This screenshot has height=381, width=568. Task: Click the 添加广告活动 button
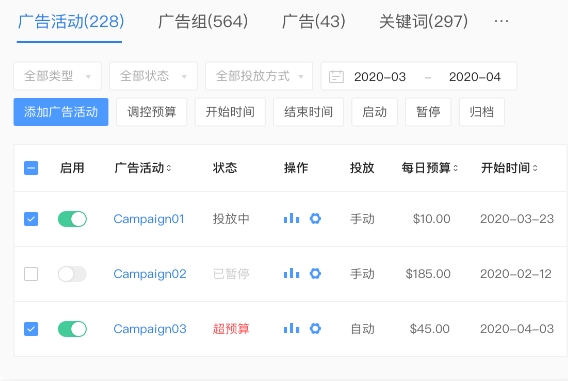tap(61, 112)
